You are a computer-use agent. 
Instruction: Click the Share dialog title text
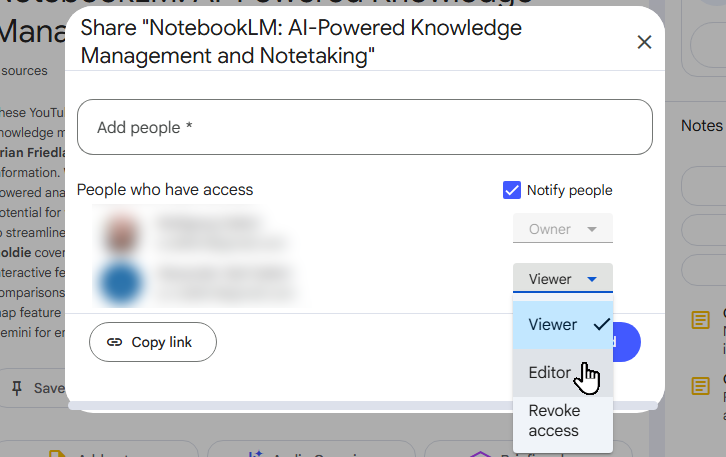pyautogui.click(x=301, y=42)
